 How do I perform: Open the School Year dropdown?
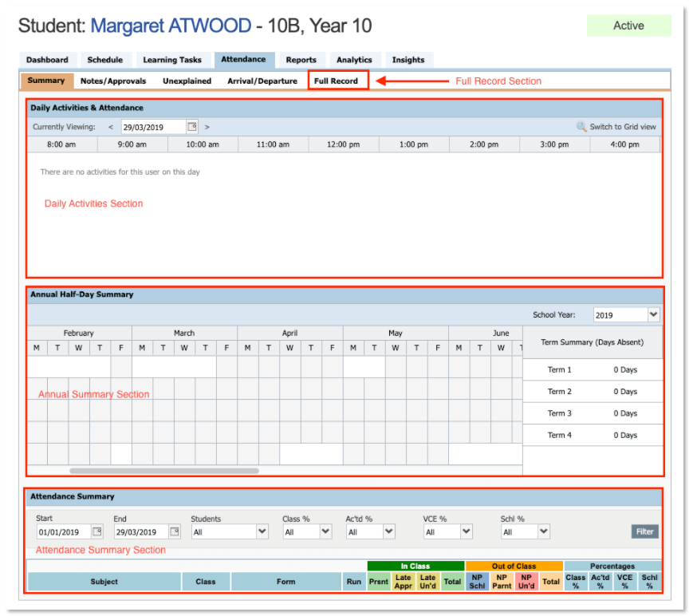[x=652, y=314]
